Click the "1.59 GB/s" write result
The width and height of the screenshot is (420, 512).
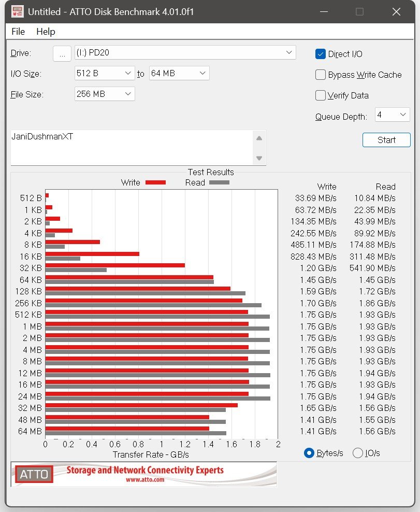tap(318, 291)
